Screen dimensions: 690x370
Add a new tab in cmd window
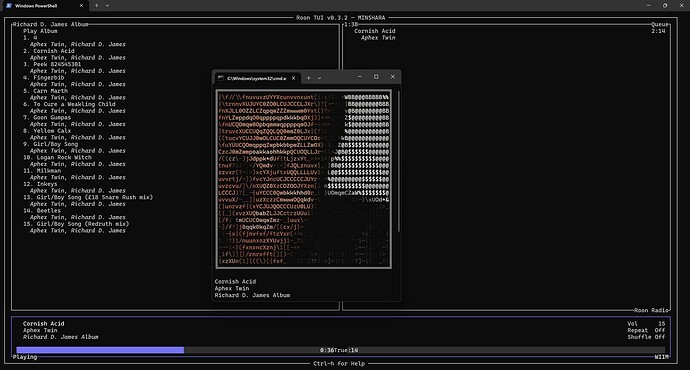click(308, 78)
